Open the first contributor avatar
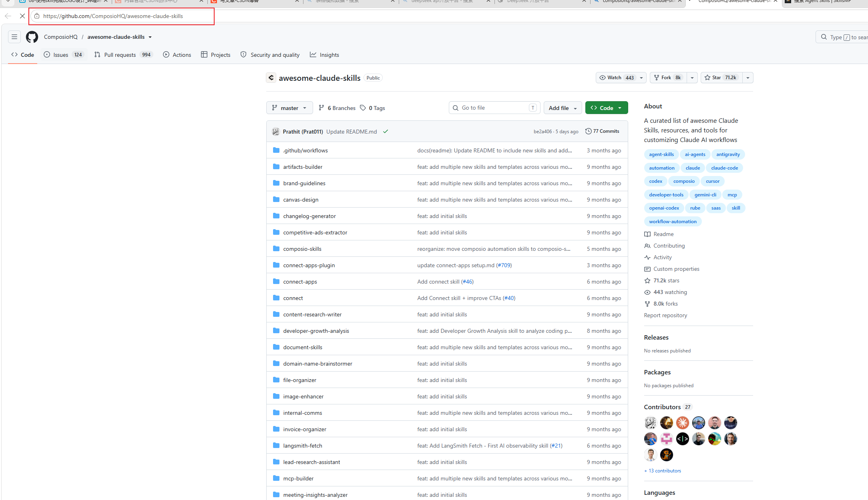The height and width of the screenshot is (500, 868). coord(651,422)
